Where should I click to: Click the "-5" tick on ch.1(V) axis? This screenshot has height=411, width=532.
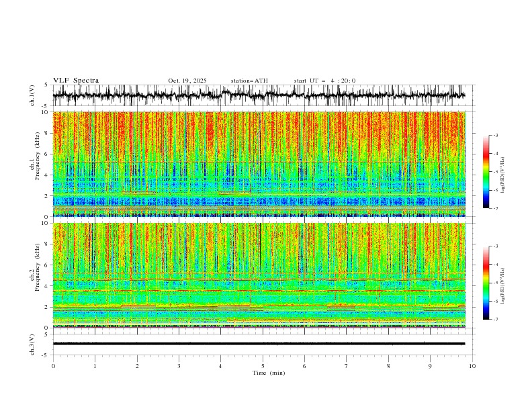[45, 106]
